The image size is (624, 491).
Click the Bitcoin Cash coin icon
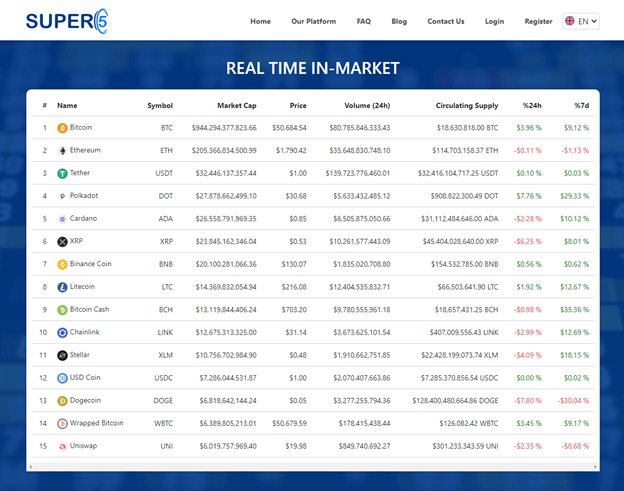point(62,310)
